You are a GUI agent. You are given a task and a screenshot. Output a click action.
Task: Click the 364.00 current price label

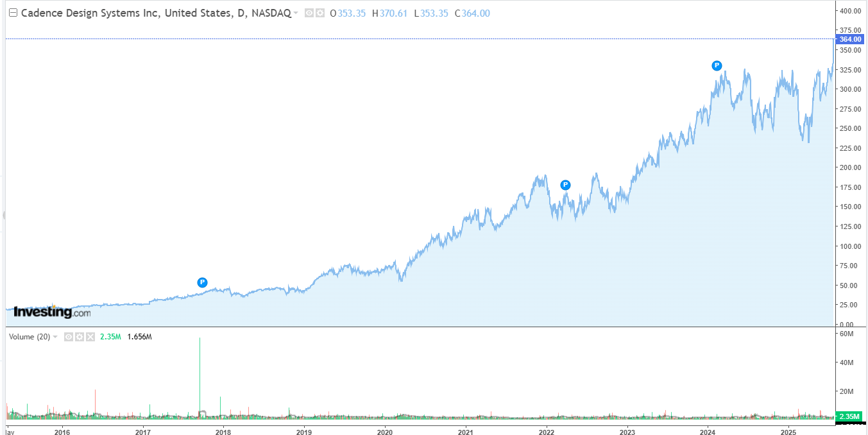[x=849, y=40]
